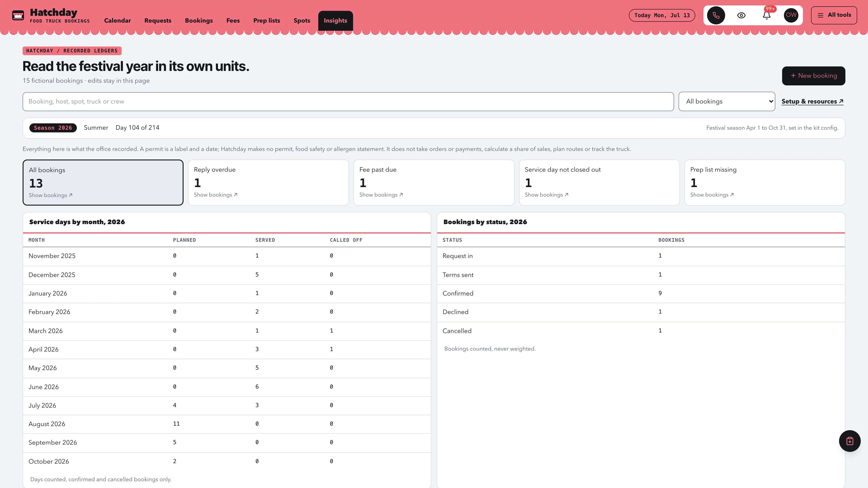Click the July 2026 month row

[227, 406]
